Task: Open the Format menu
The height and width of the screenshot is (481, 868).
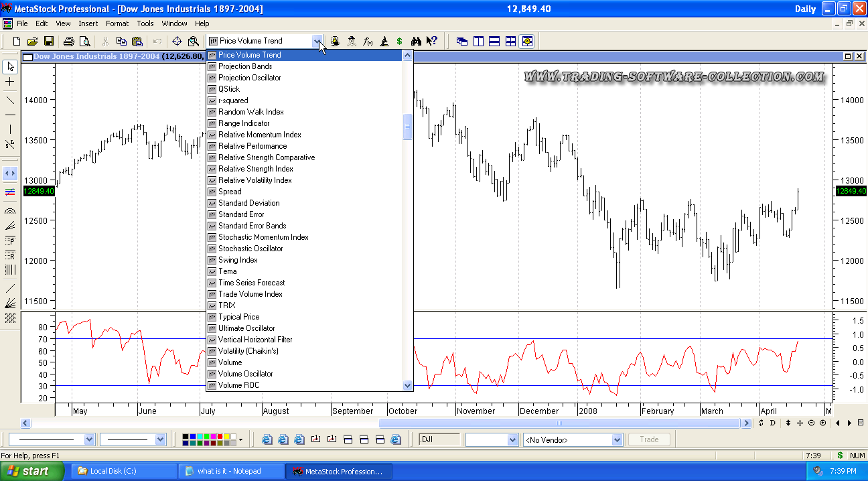Action: pos(117,23)
